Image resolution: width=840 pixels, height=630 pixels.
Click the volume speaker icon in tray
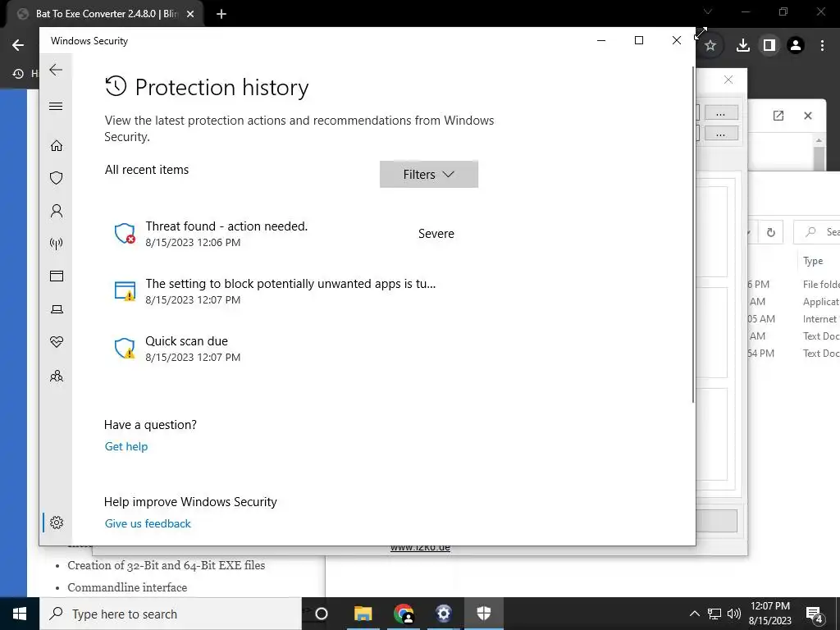point(734,614)
